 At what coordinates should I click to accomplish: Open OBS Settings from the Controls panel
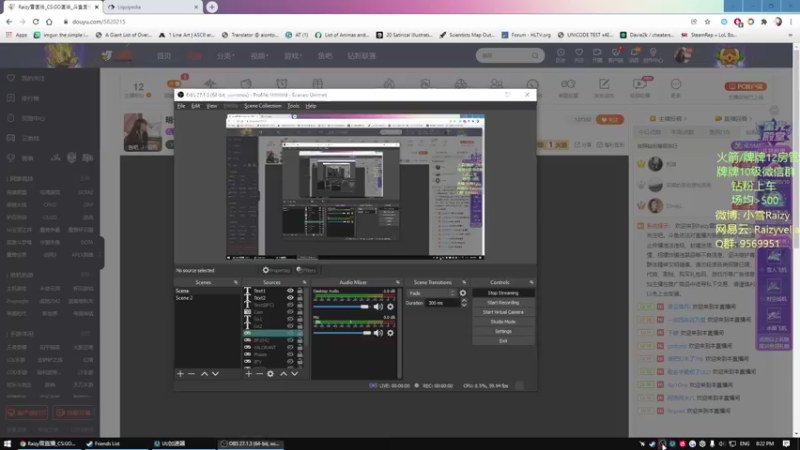coord(503,332)
